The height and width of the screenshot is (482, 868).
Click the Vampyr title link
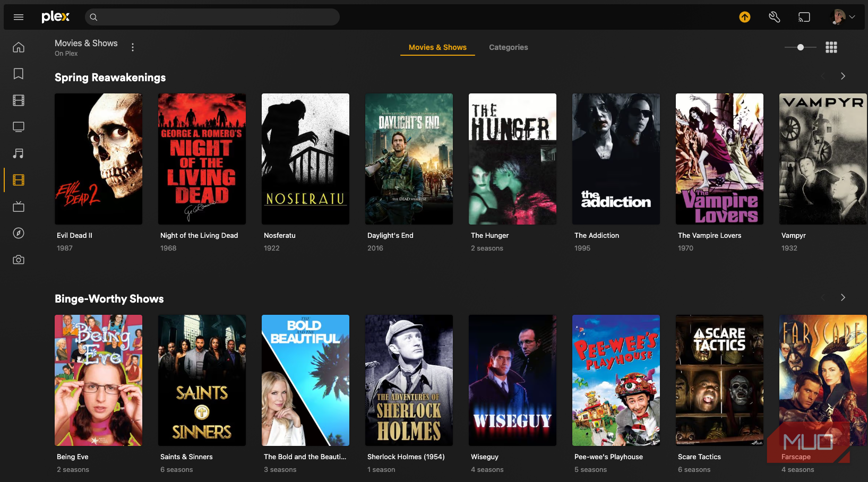(x=794, y=235)
